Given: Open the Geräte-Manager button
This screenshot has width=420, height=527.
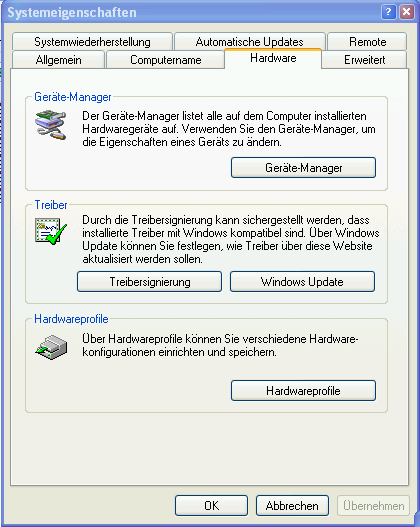Looking at the screenshot, I should 303,167.
